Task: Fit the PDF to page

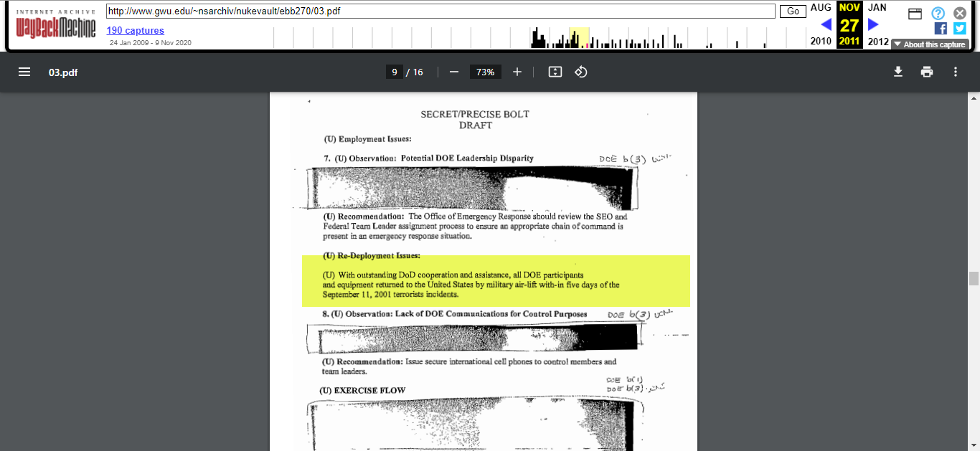Action: pyautogui.click(x=555, y=72)
